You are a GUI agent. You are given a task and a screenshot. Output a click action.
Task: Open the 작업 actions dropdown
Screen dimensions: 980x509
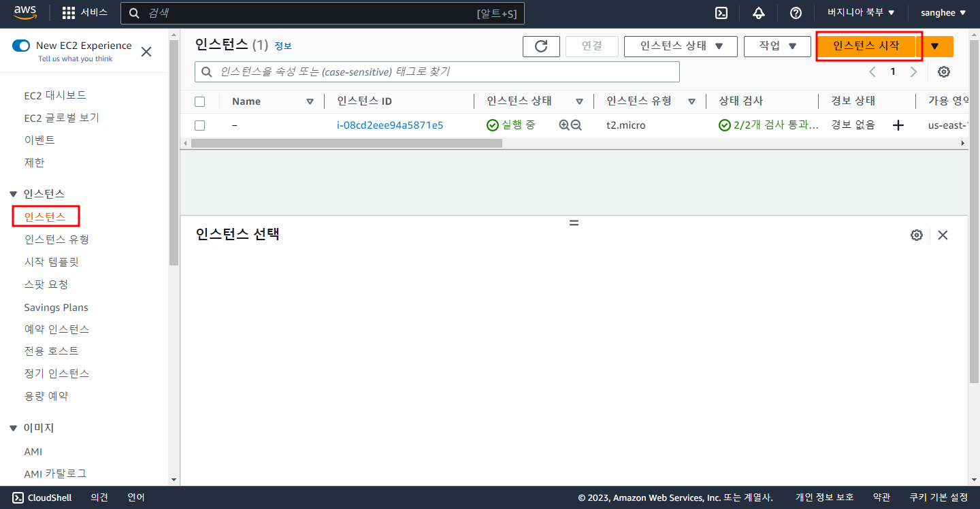(x=778, y=46)
